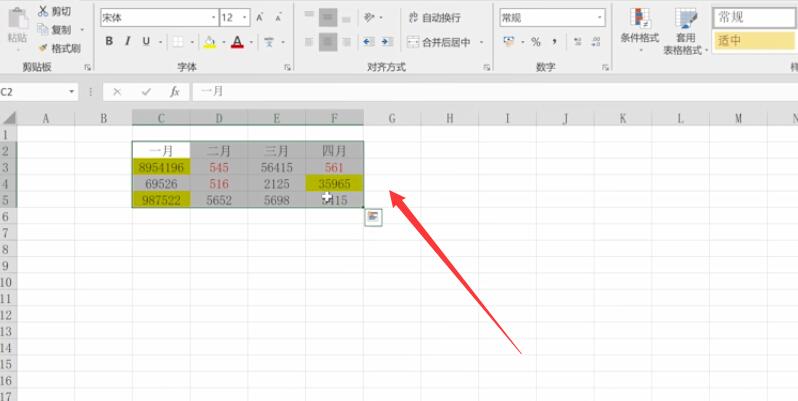Click the Quick Analysis icon below table
Viewport: 798px width, 401px height.
[374, 217]
